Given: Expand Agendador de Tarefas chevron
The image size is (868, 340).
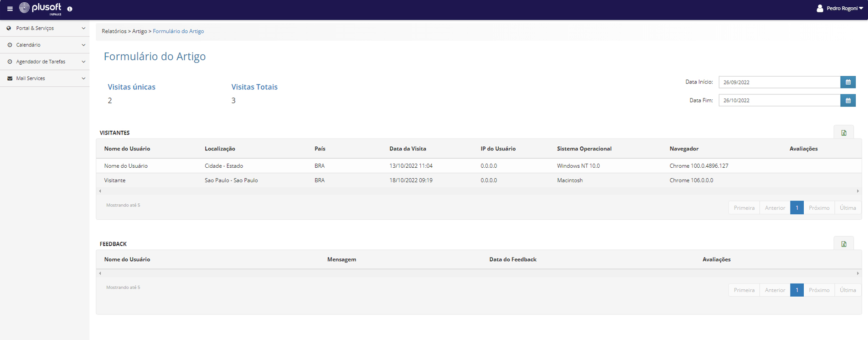Looking at the screenshot, I should (x=83, y=62).
